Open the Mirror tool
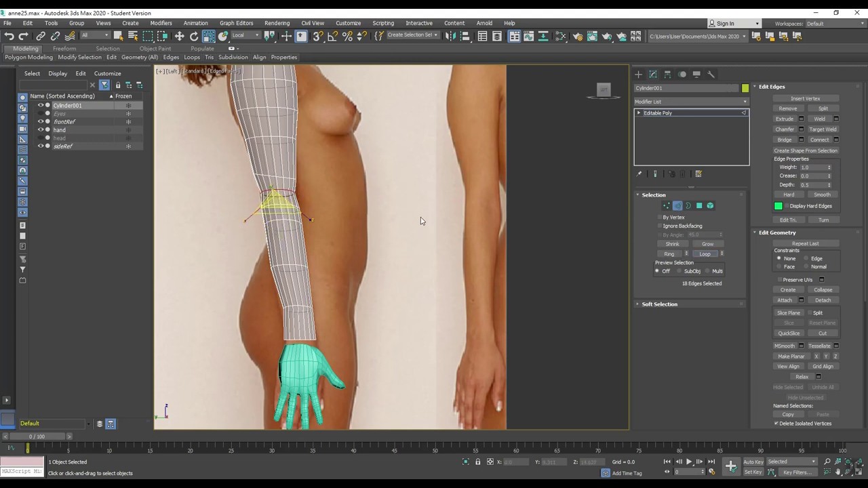The width and height of the screenshot is (868, 488). pyautogui.click(x=450, y=37)
